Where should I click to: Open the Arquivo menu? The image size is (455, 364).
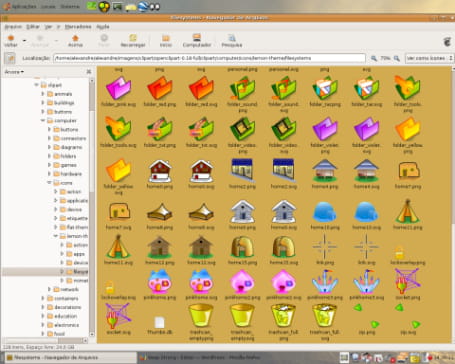(x=13, y=27)
